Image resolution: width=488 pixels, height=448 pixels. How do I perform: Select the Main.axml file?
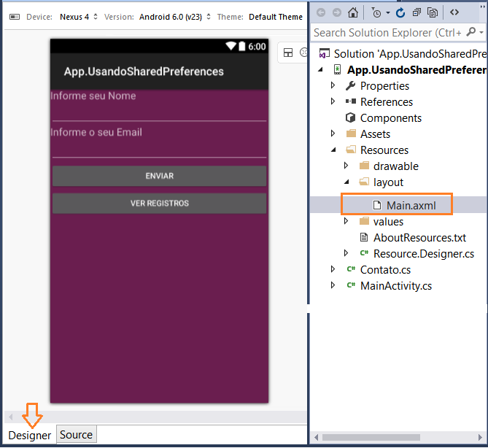(403, 206)
